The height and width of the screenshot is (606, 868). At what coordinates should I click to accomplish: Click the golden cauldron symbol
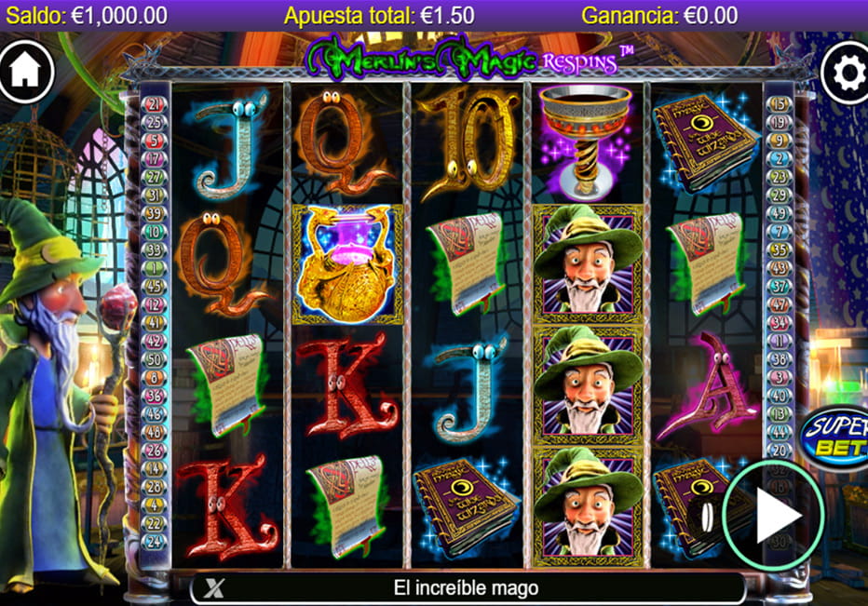point(347,264)
